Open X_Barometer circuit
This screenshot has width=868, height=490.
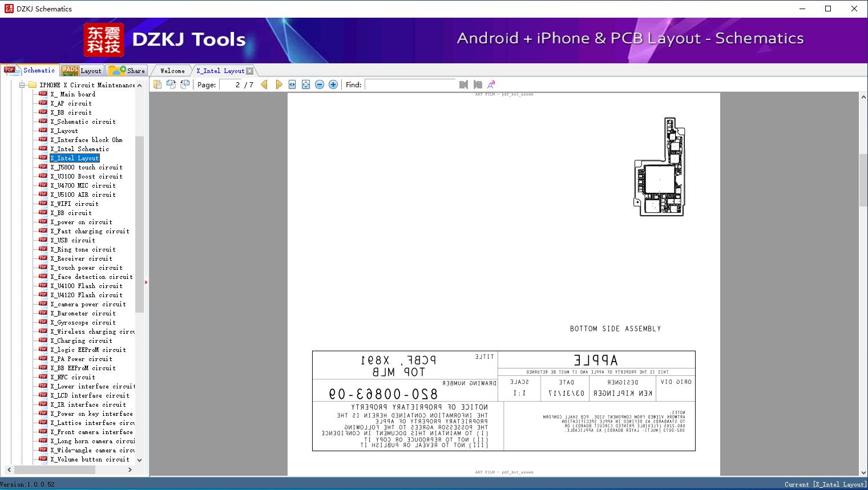(x=83, y=313)
